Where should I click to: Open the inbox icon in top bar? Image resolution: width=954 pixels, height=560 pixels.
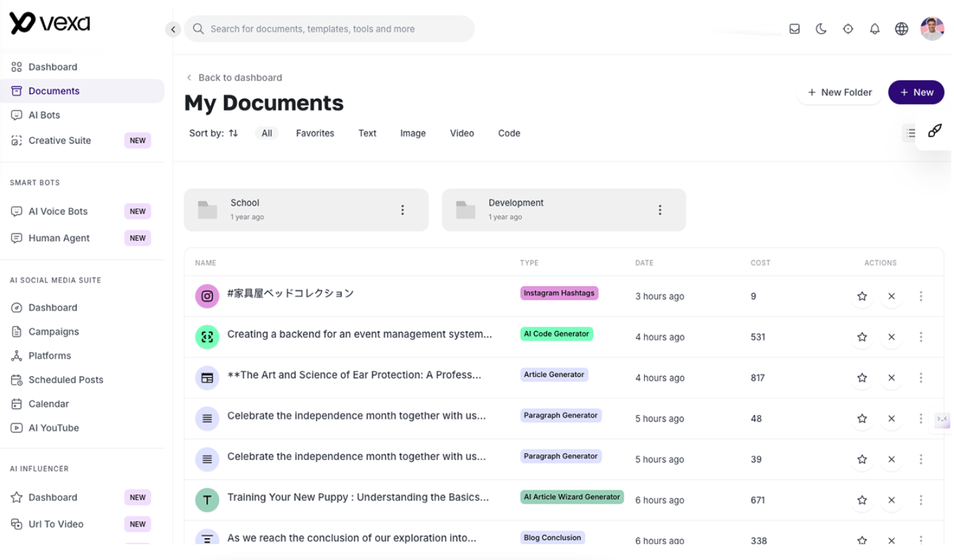click(794, 29)
